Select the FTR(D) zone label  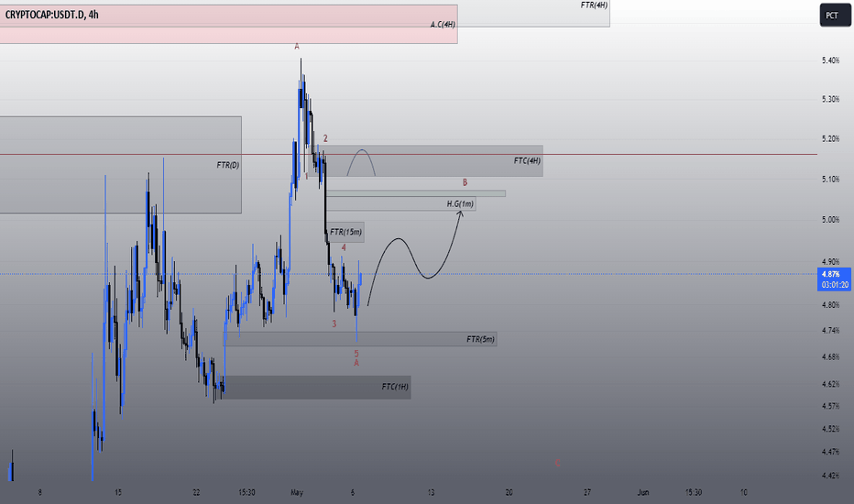pyautogui.click(x=227, y=165)
